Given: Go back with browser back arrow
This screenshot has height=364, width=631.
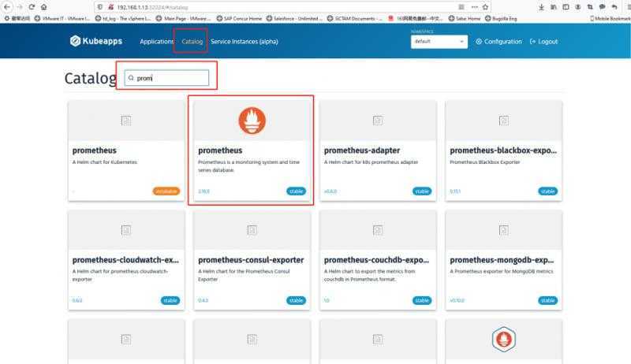Looking at the screenshot, I should click(x=7, y=7).
